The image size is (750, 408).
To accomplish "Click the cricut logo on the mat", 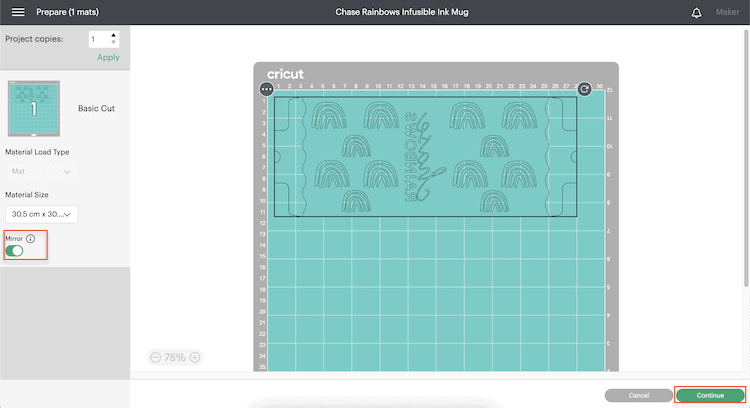I will [285, 74].
